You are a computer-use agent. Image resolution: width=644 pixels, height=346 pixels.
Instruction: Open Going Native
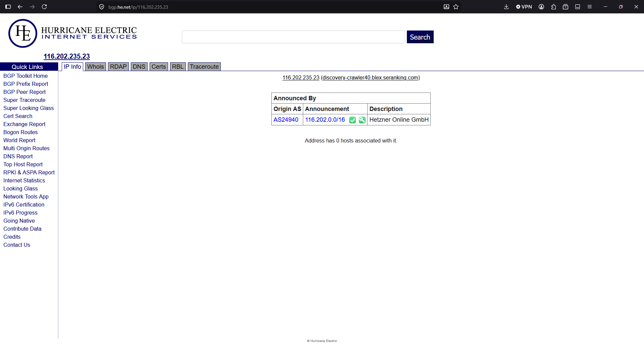19,221
